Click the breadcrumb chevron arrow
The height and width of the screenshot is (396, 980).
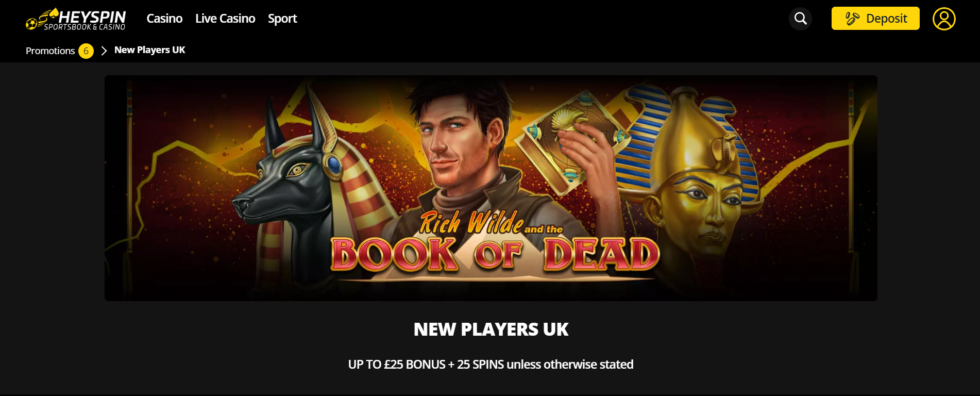104,51
